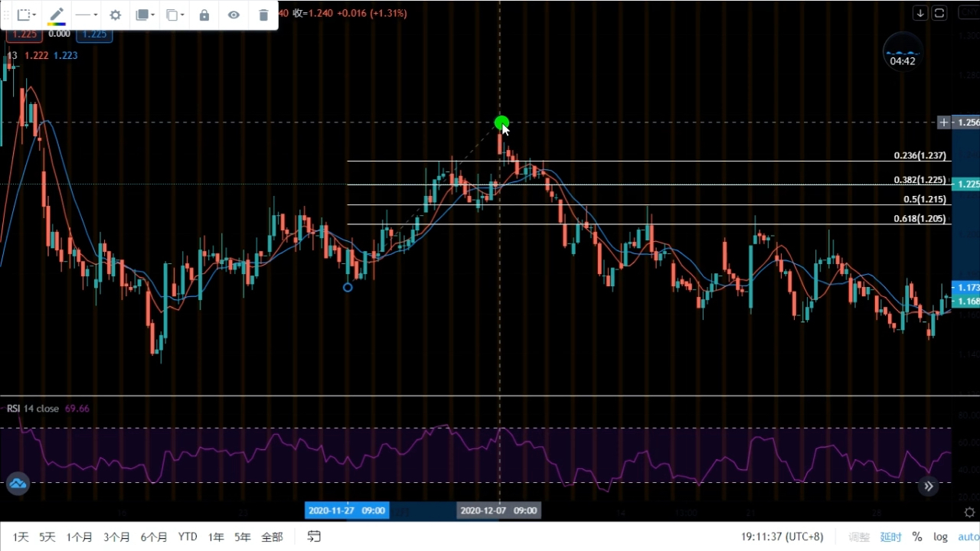Select the 全部 time range

pyautogui.click(x=272, y=537)
